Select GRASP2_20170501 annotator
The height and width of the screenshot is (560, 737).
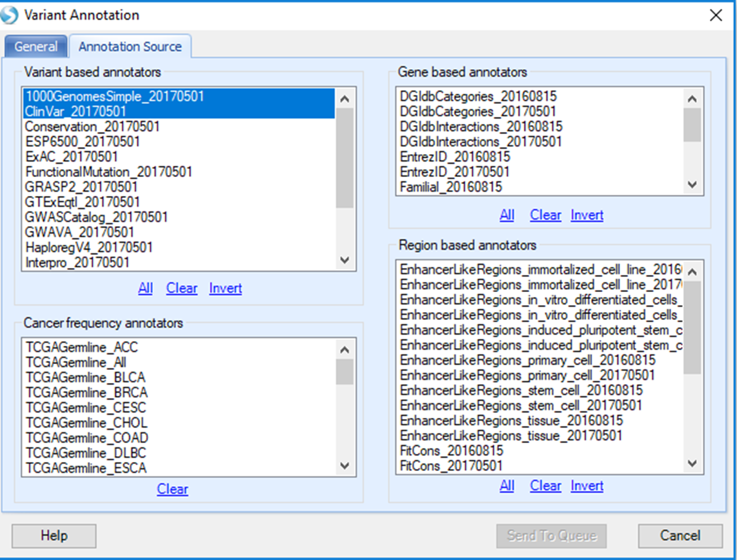pyautogui.click(x=179, y=187)
